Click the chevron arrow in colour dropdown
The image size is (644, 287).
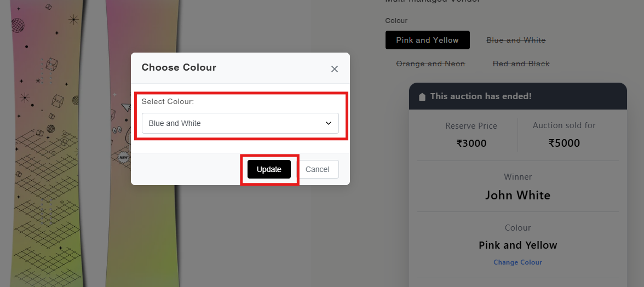pos(329,123)
